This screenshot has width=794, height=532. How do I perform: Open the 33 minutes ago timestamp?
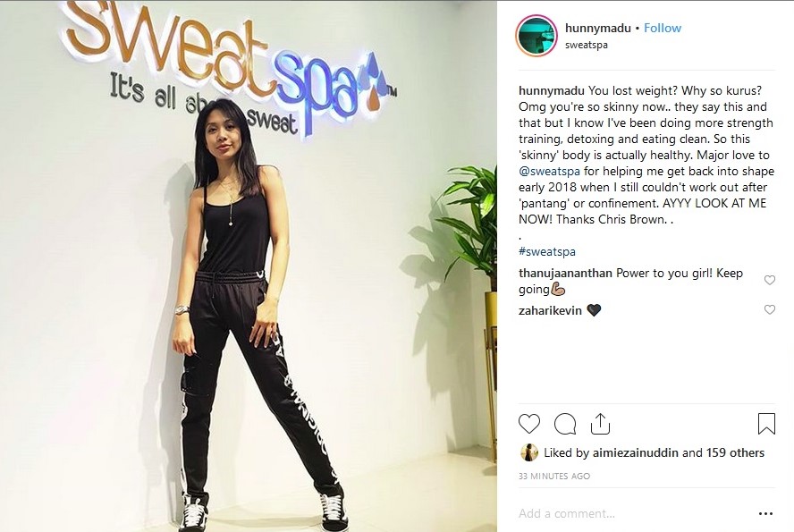click(x=554, y=476)
